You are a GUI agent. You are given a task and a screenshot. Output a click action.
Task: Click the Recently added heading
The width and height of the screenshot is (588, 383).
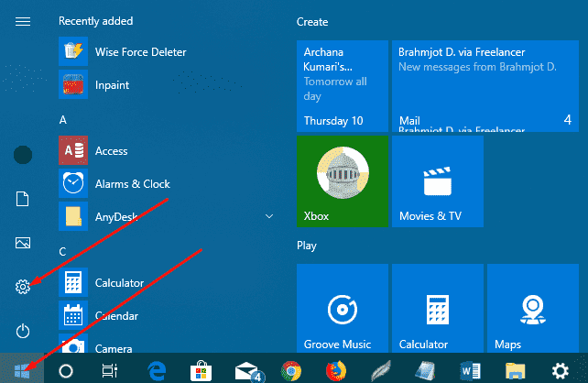pyautogui.click(x=95, y=21)
